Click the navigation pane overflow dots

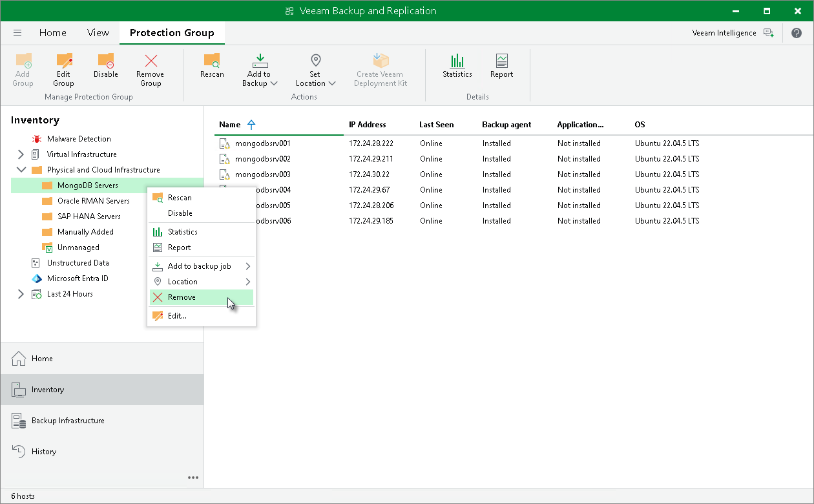pos(193,478)
